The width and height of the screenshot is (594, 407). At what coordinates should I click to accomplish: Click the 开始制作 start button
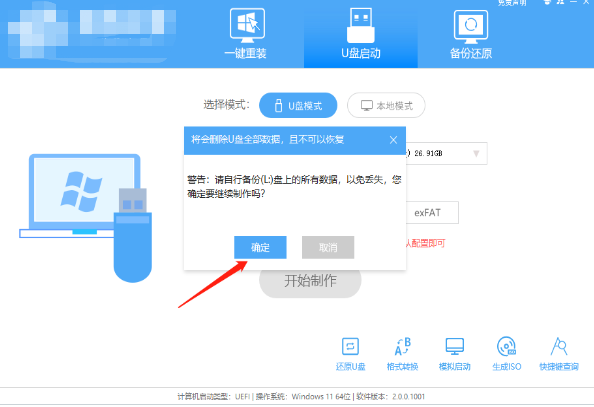pyautogui.click(x=310, y=281)
